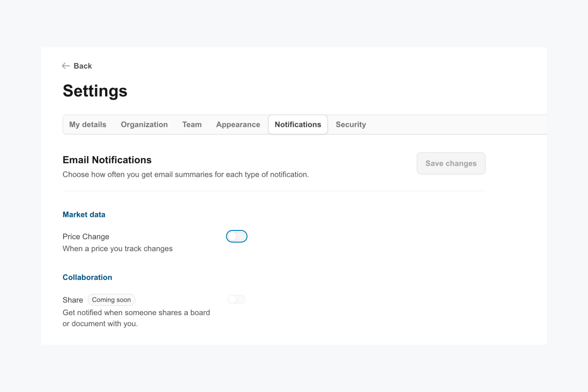Click "When a price you track changes" text
Screen dimensions: 588x392
pos(118,249)
